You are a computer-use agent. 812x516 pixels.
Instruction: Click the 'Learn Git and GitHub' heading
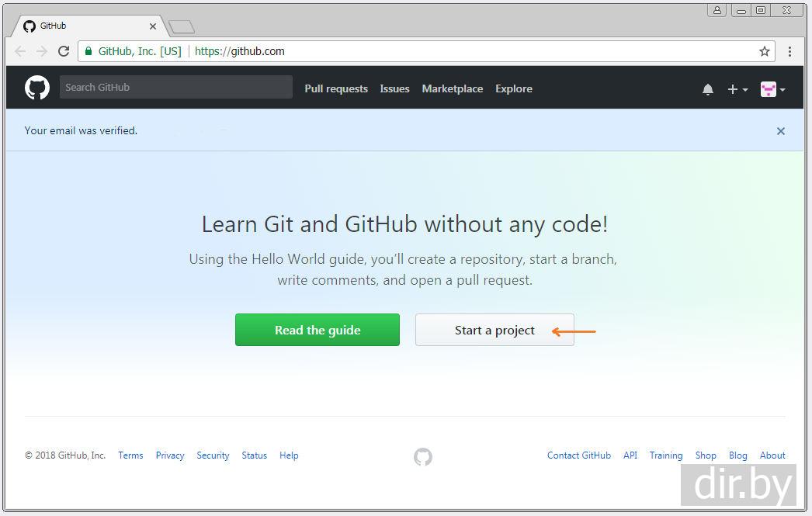click(x=404, y=224)
